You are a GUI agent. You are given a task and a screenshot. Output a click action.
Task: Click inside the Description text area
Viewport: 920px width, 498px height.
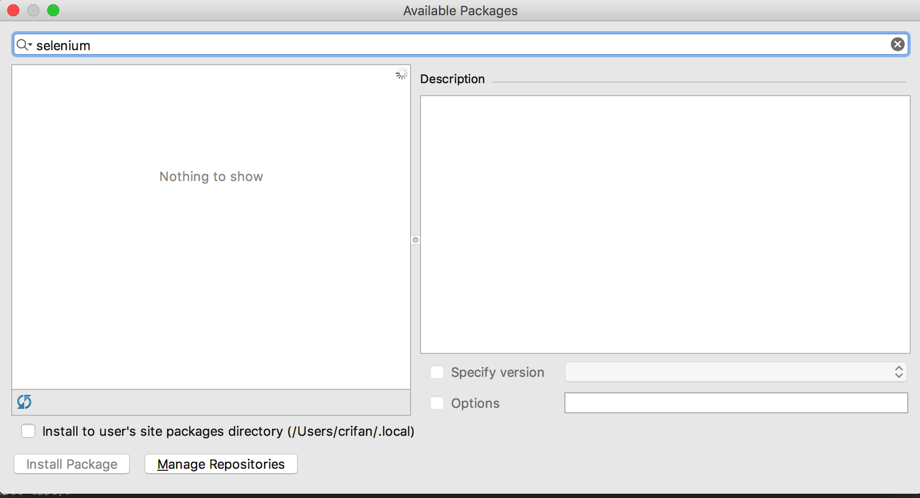(665, 225)
